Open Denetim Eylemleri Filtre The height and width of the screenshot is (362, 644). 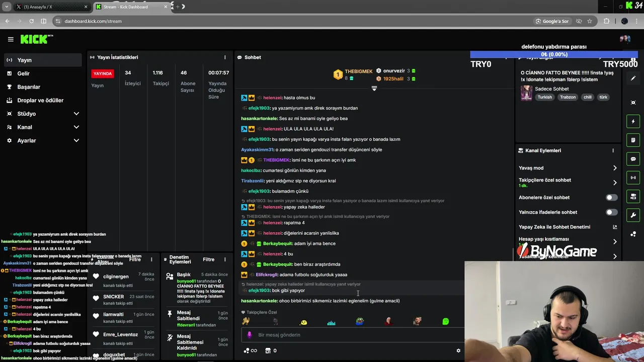click(x=208, y=259)
